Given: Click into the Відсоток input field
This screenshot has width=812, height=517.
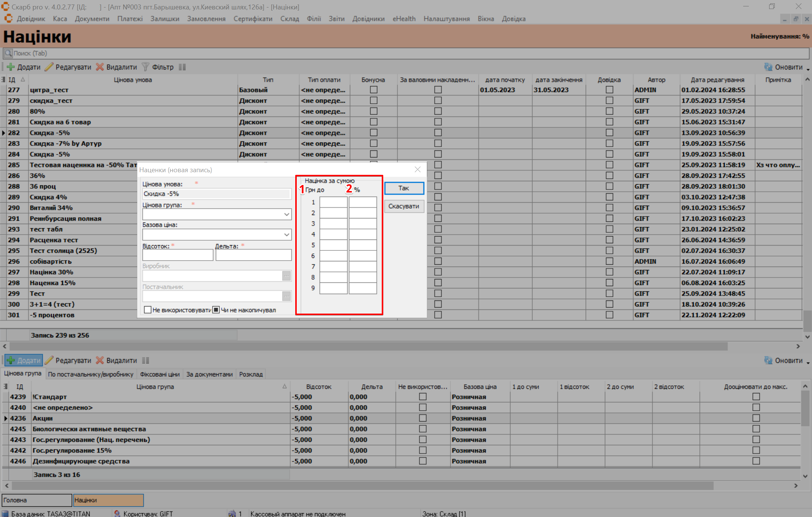Looking at the screenshot, I should coord(178,255).
